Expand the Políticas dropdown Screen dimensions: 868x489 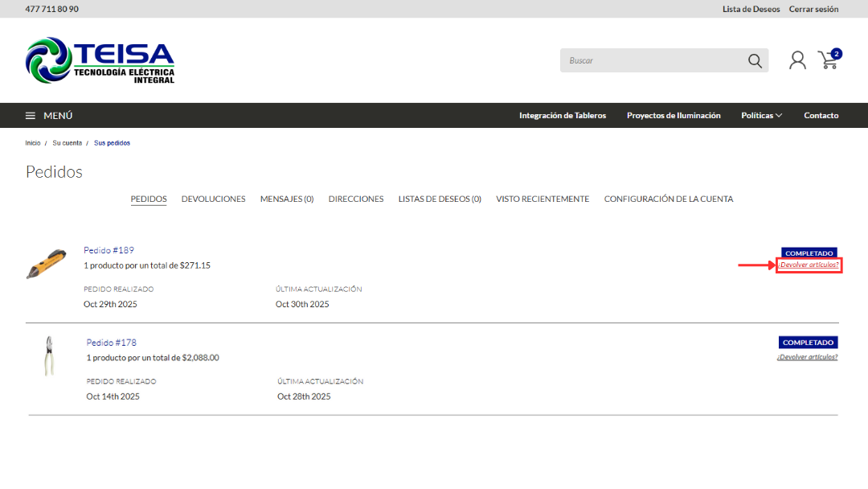(761, 116)
